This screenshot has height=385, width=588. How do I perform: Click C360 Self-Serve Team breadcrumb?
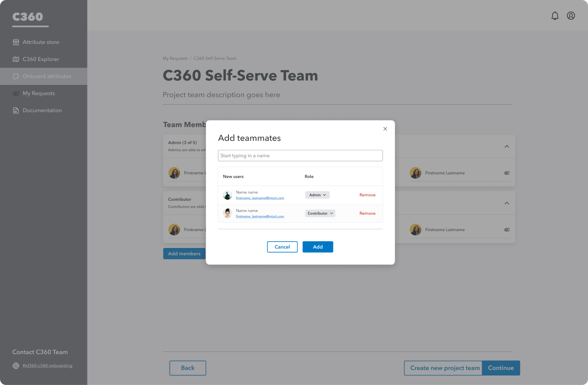click(215, 58)
